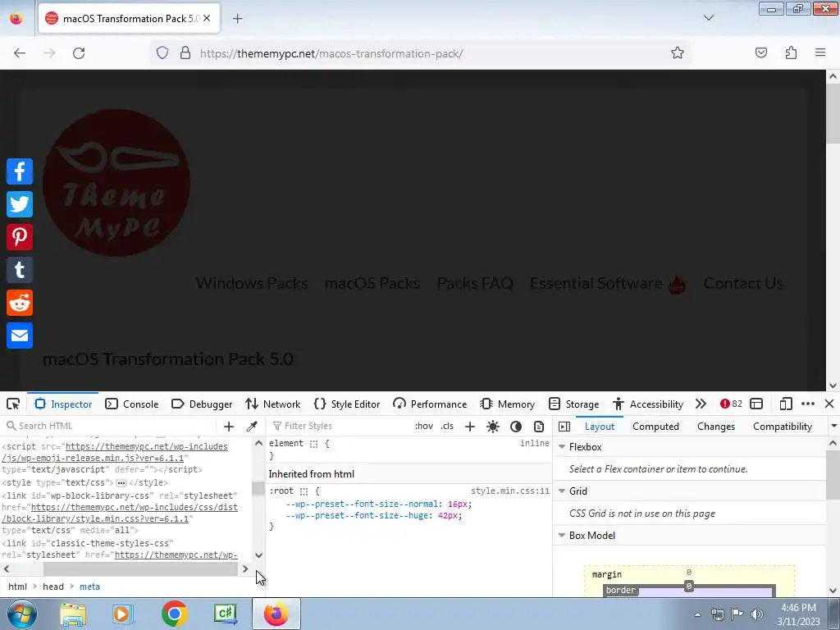The image size is (840, 630).
Task: Share on Reddit sidebar icon
Action: [x=20, y=303]
